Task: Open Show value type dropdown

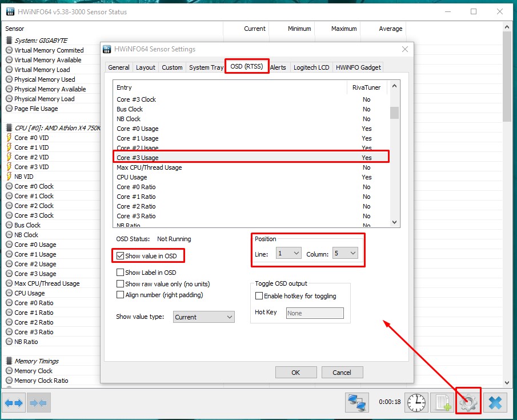Action: tap(204, 317)
